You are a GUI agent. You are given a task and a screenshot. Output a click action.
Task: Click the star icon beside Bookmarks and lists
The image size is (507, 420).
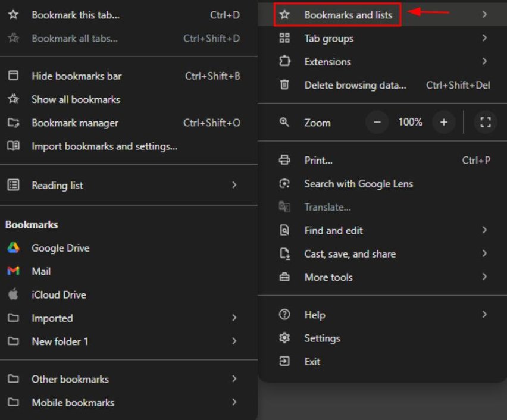(284, 14)
